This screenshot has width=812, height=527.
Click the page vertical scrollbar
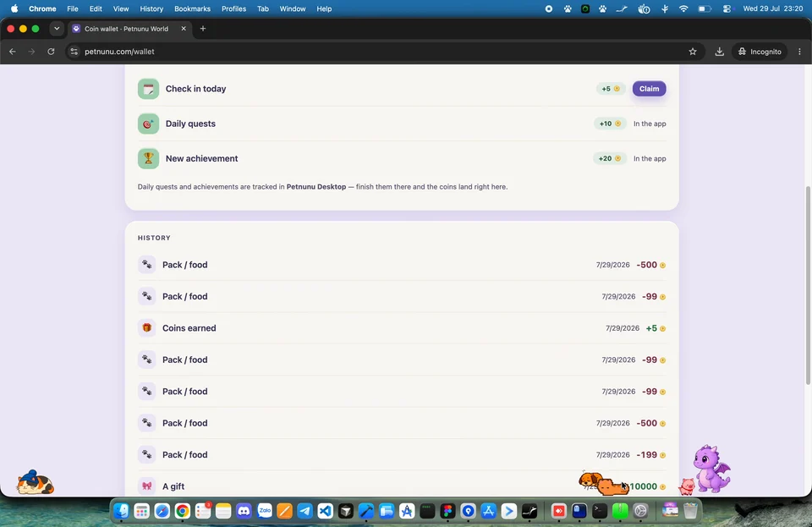tap(808, 285)
